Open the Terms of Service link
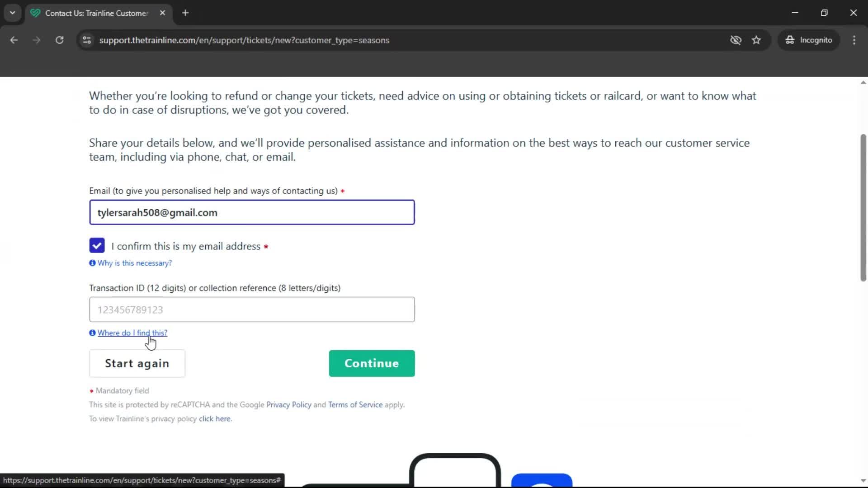868x488 pixels. 355,404
